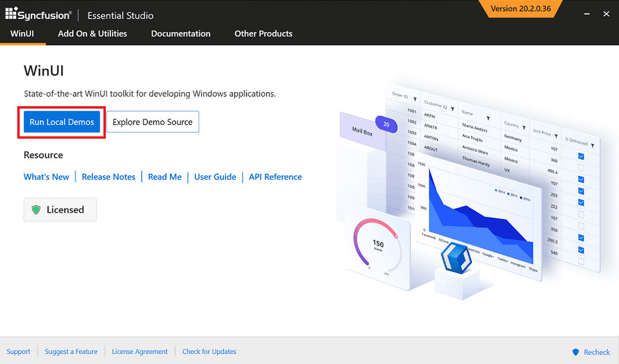Click the WinUI page heading
Screen dimensions: 619x364
coord(44,71)
